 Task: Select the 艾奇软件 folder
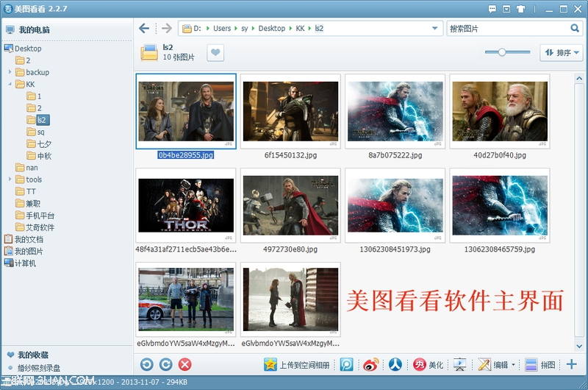pyautogui.click(x=35, y=227)
